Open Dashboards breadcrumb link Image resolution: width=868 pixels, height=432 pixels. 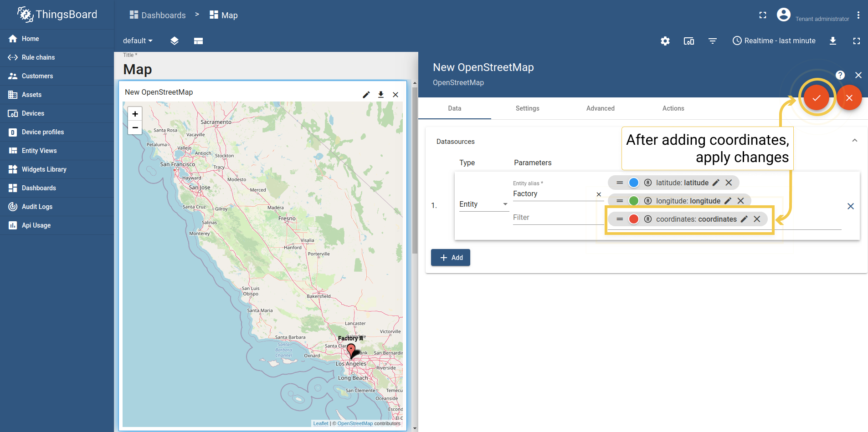[158, 15]
